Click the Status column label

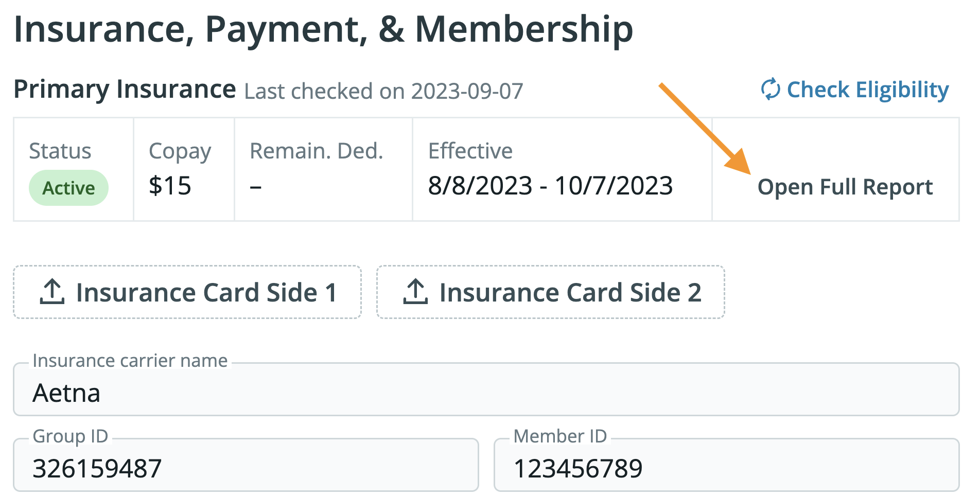60,151
